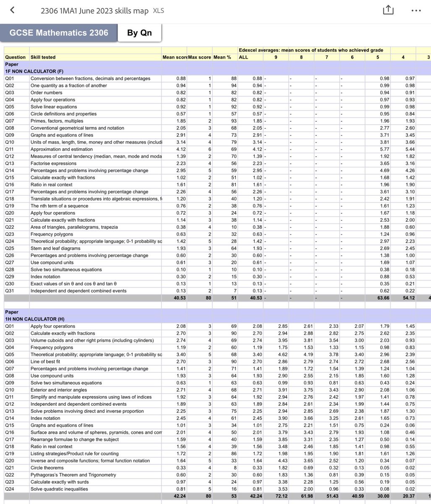This screenshot has width=431, height=504.
Task: Select the Skill tested column header
Action: point(95,57)
